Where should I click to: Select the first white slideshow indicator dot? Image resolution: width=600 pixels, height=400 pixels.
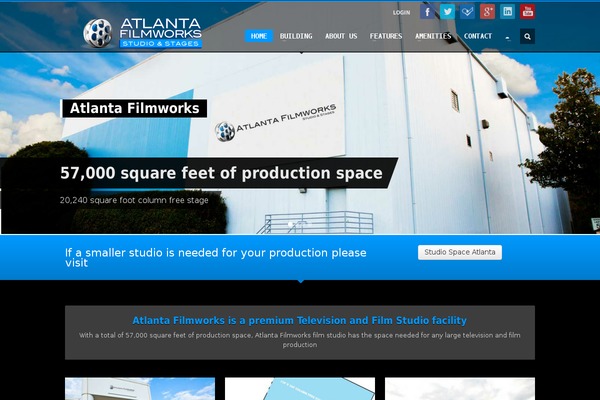coord(291,224)
